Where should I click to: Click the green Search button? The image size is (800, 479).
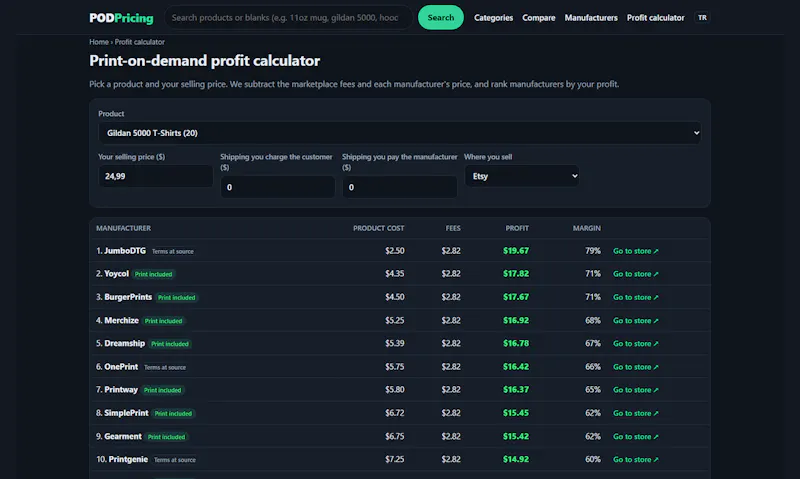click(441, 17)
